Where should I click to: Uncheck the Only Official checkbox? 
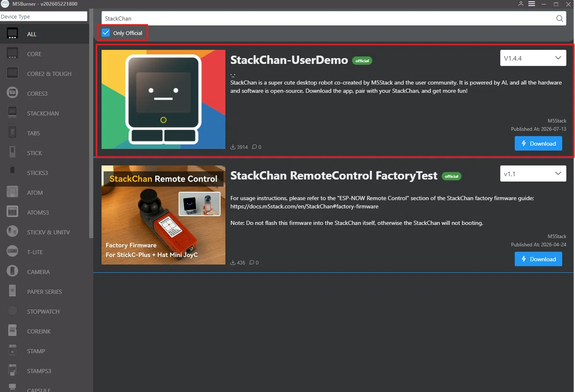point(106,33)
